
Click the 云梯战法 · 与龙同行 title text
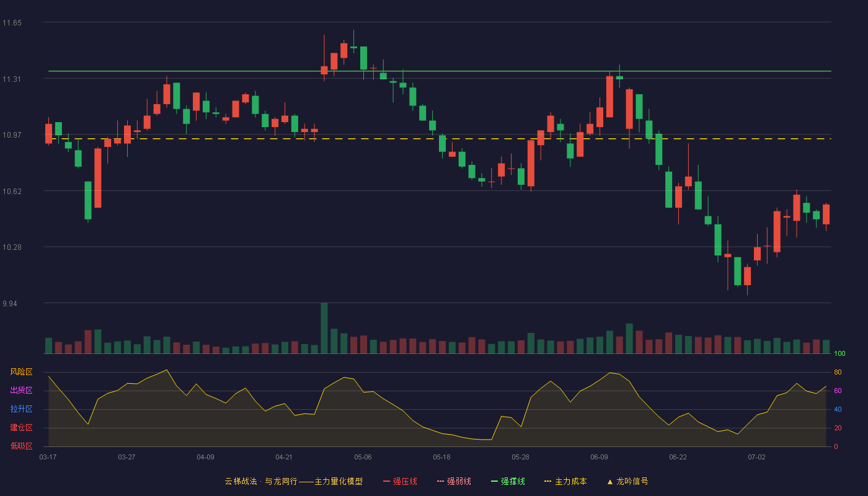[261, 482]
